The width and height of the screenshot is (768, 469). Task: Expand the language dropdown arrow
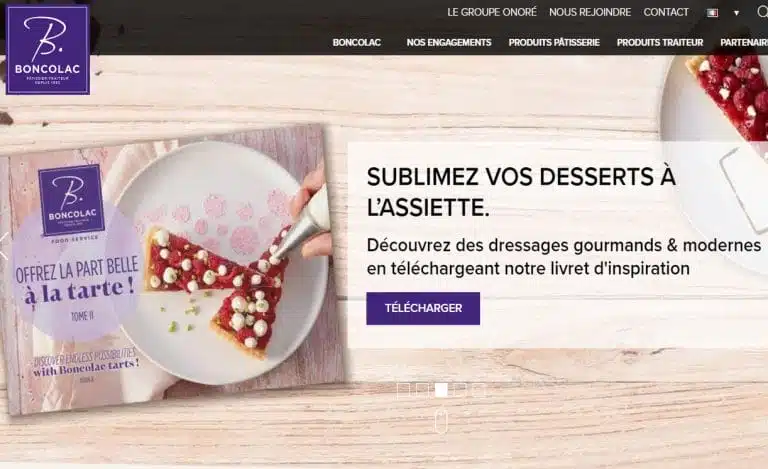pos(736,13)
